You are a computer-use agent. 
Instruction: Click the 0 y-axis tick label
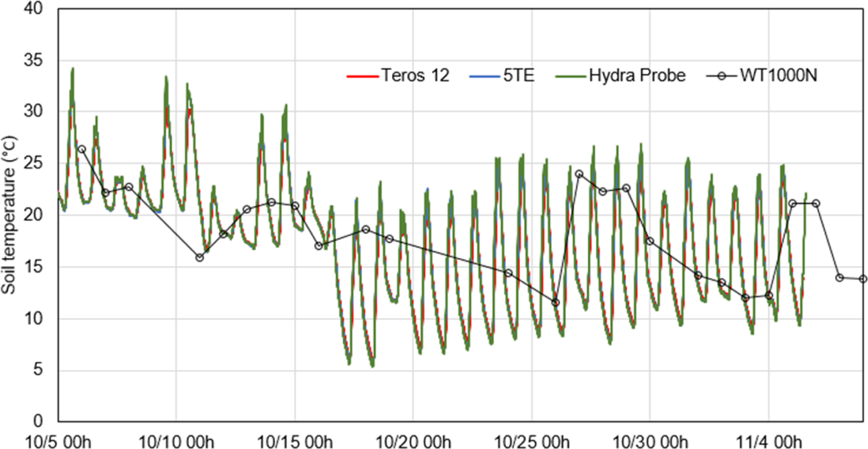click(x=38, y=421)
